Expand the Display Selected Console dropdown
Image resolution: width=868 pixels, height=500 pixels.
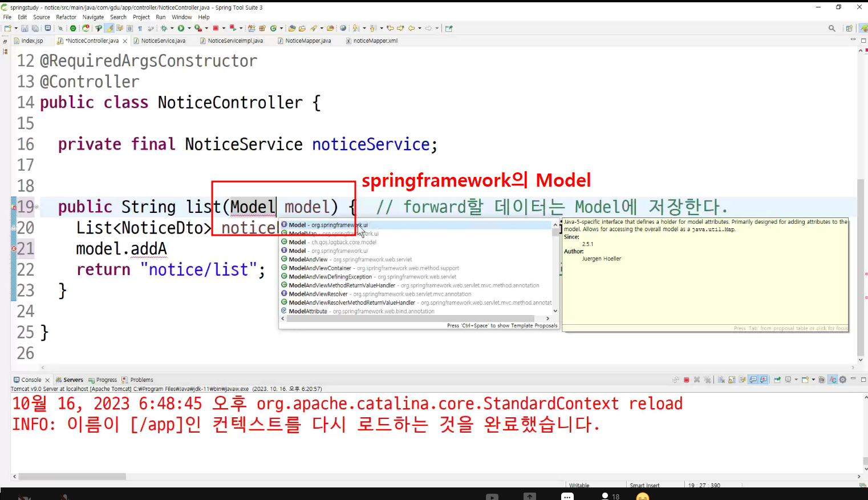[x=796, y=380]
